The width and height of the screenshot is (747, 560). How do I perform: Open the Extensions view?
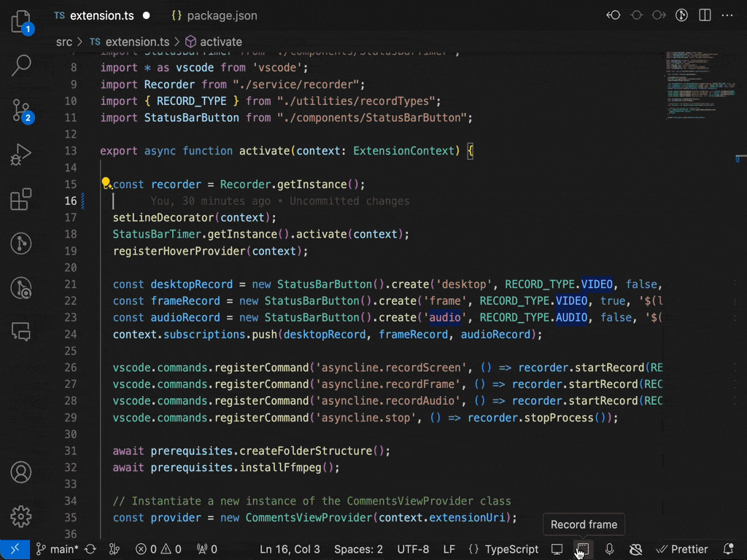(x=20, y=199)
